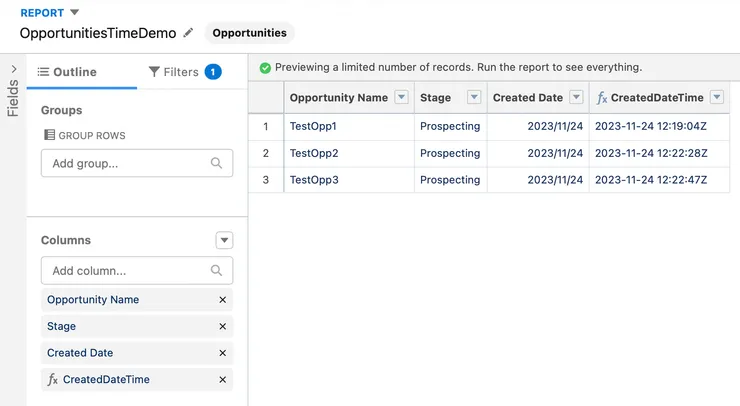
Task: Remove the Stage column from report
Action: pos(222,326)
